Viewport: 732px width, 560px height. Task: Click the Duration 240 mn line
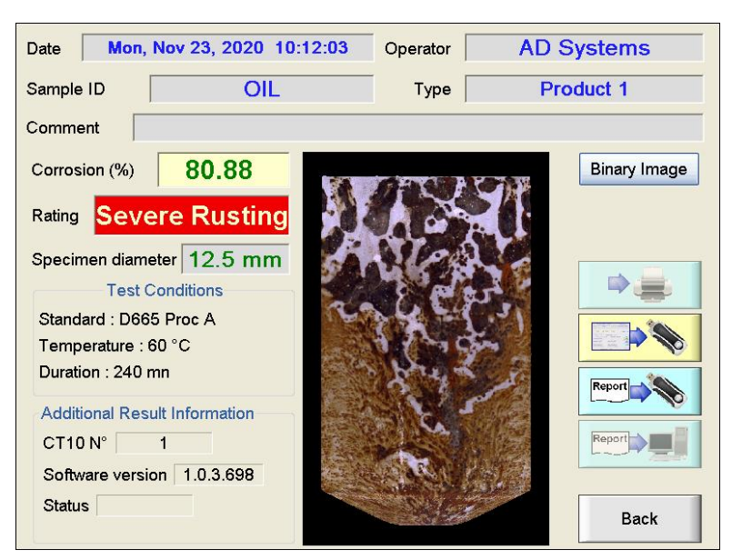(104, 372)
